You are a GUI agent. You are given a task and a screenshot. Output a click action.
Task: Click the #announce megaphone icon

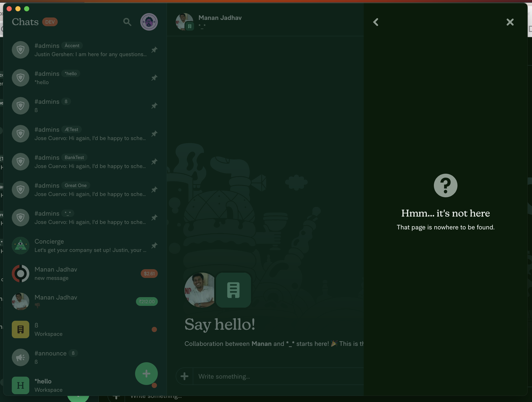(21, 357)
